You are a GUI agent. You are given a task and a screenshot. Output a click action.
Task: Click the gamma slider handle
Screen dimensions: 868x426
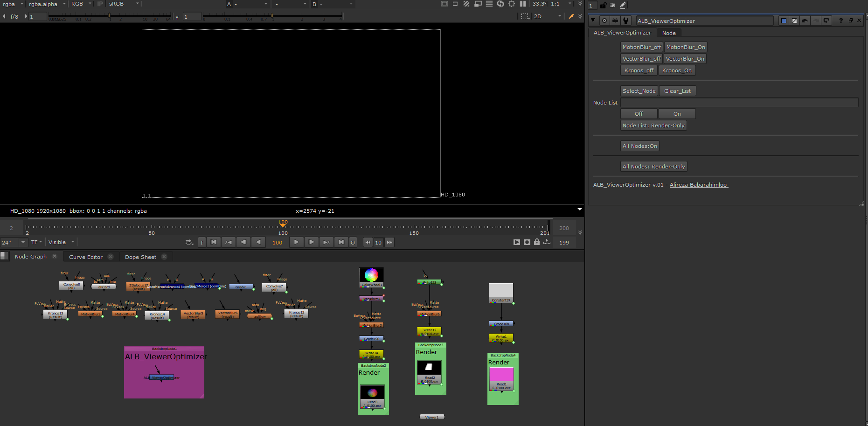(272, 16)
